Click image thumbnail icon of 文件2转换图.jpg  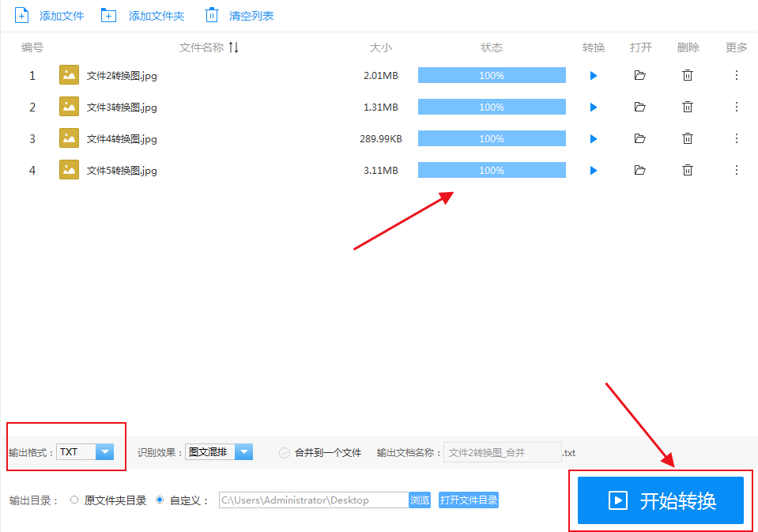tap(69, 75)
